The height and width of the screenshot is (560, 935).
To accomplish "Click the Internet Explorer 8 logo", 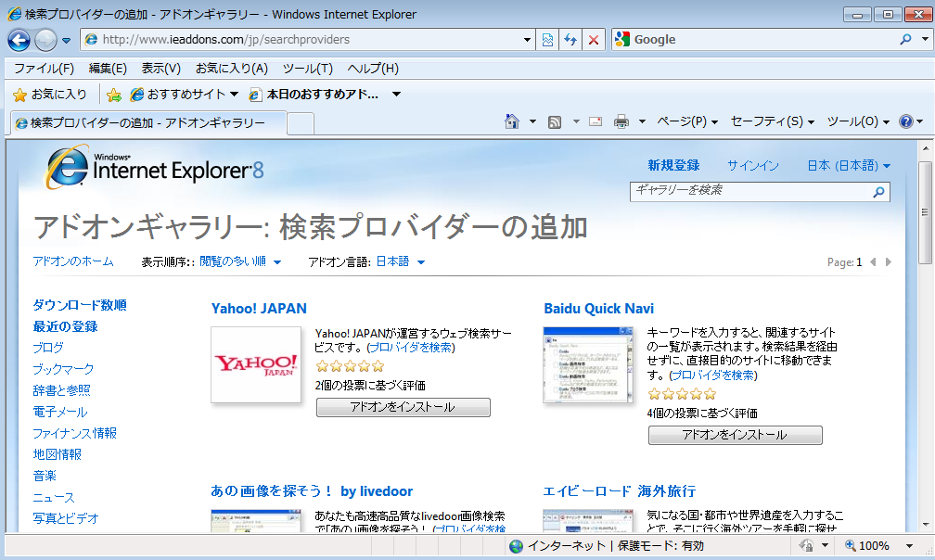I will 154,168.
